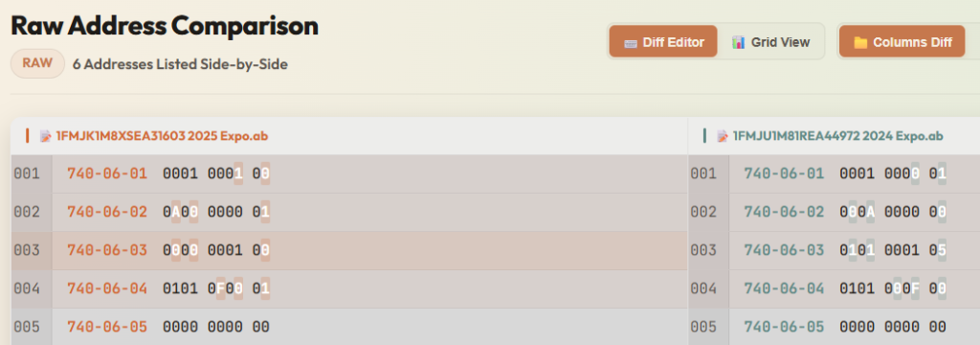Viewport: 980px width, 345px height.
Task: Switch to Diff Editor view
Action: point(663,42)
